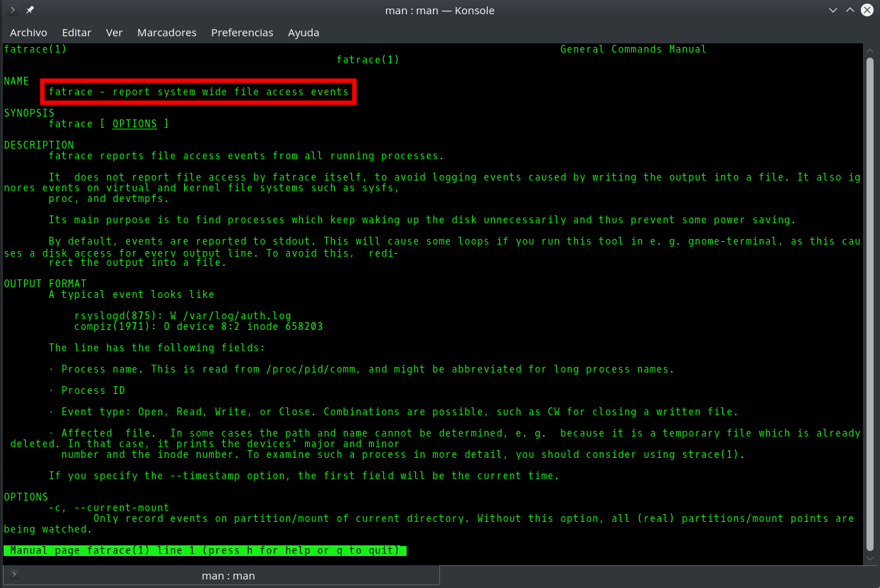Expand the Ver menu
880x588 pixels.
pyautogui.click(x=114, y=33)
